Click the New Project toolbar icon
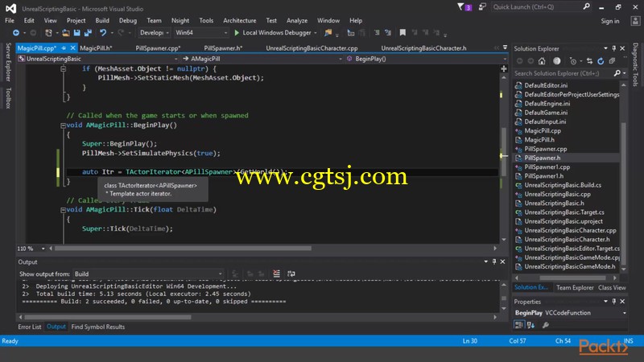 click(x=48, y=32)
